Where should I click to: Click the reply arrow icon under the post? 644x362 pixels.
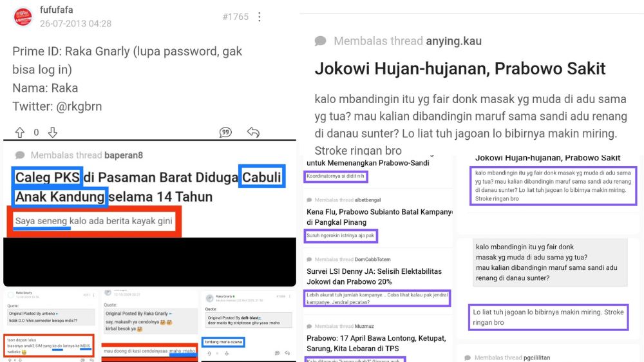click(x=253, y=132)
